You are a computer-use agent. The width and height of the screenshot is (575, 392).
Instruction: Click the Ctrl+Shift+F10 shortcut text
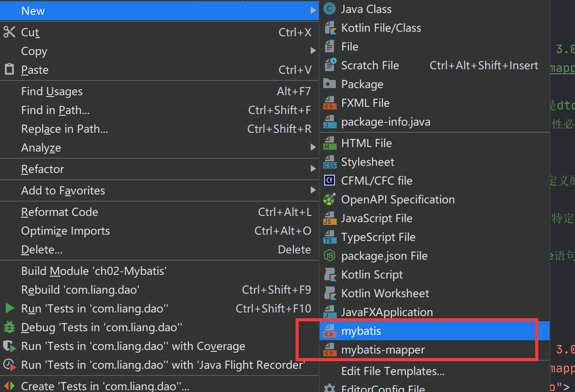pos(273,308)
